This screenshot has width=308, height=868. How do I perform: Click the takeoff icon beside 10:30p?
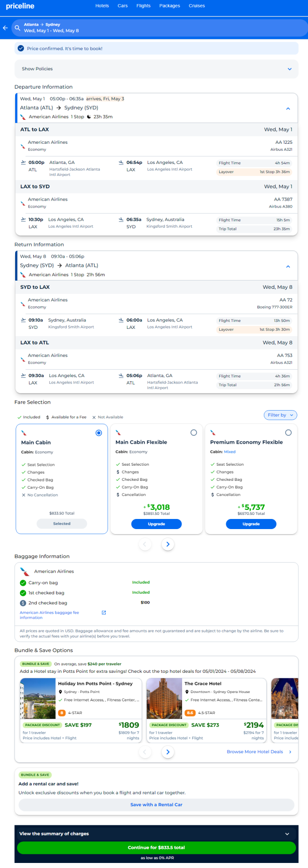(x=23, y=219)
